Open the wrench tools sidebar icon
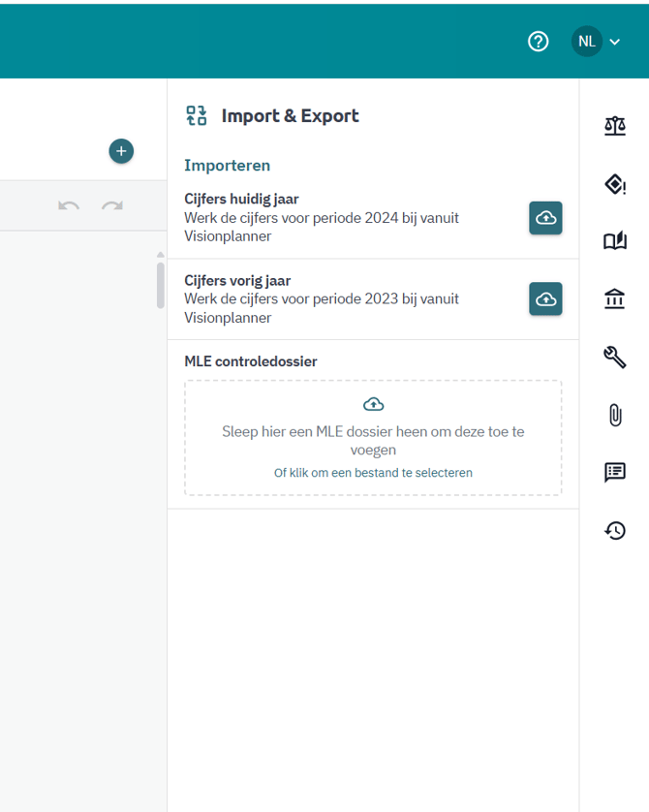 point(615,358)
